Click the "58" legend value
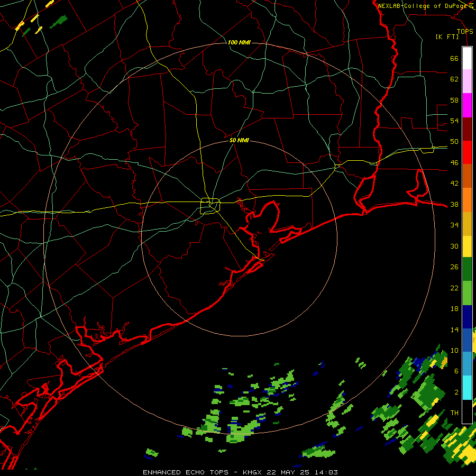 (454, 100)
